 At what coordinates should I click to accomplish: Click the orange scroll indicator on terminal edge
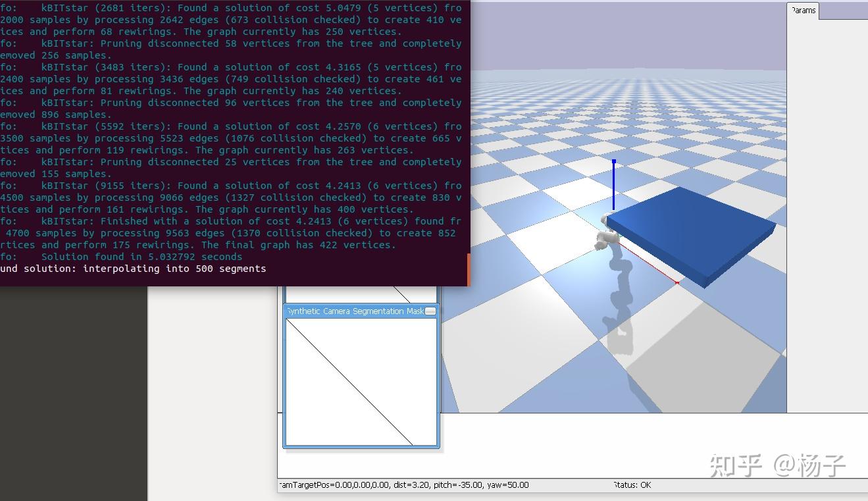(x=468, y=270)
